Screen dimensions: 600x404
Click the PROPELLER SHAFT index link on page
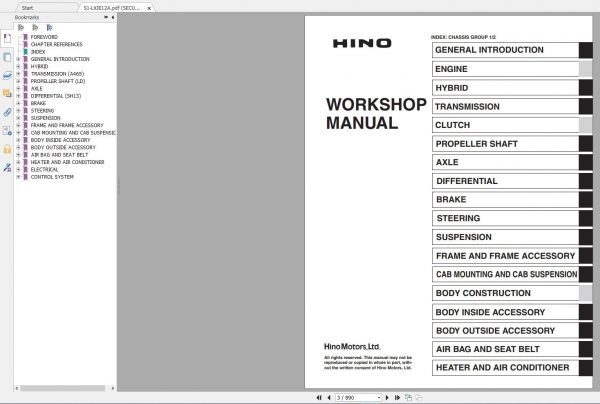pyautogui.click(x=512, y=144)
